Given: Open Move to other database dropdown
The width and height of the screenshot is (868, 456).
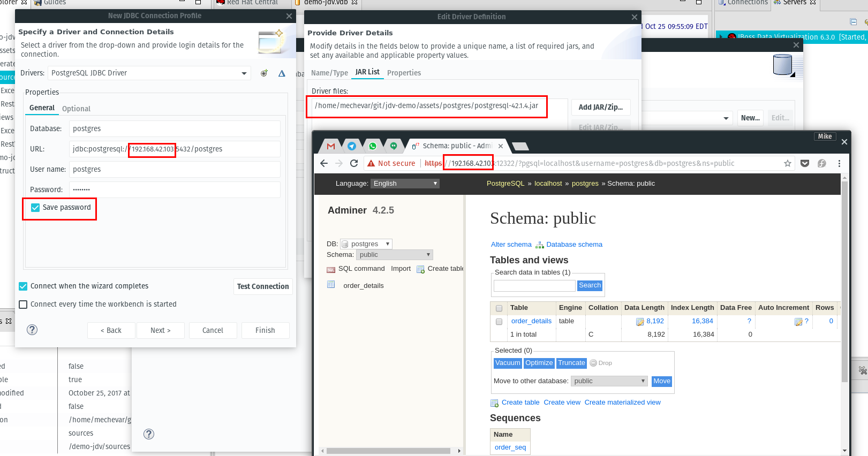Looking at the screenshot, I should click(609, 381).
